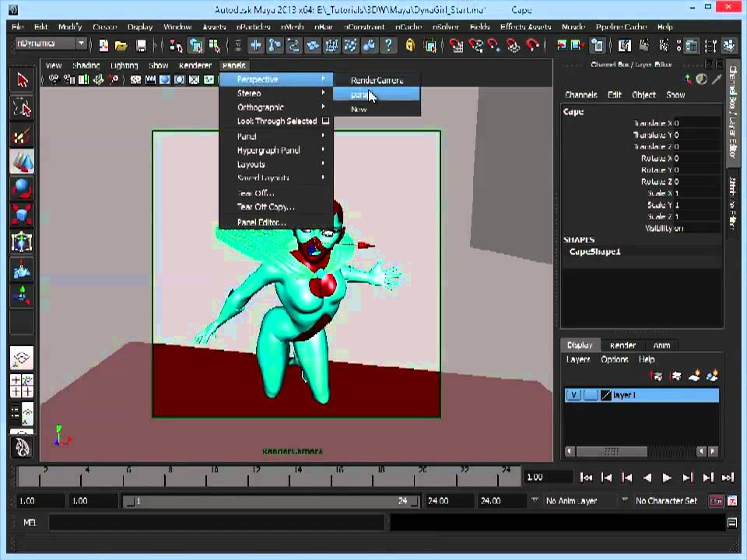Choose the Soft Modification tool

tap(22, 269)
